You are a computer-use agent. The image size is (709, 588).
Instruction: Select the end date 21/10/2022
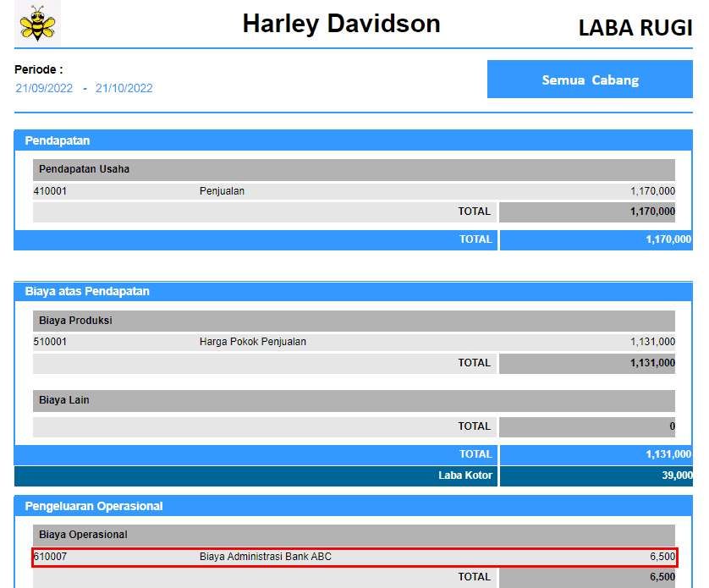point(124,88)
